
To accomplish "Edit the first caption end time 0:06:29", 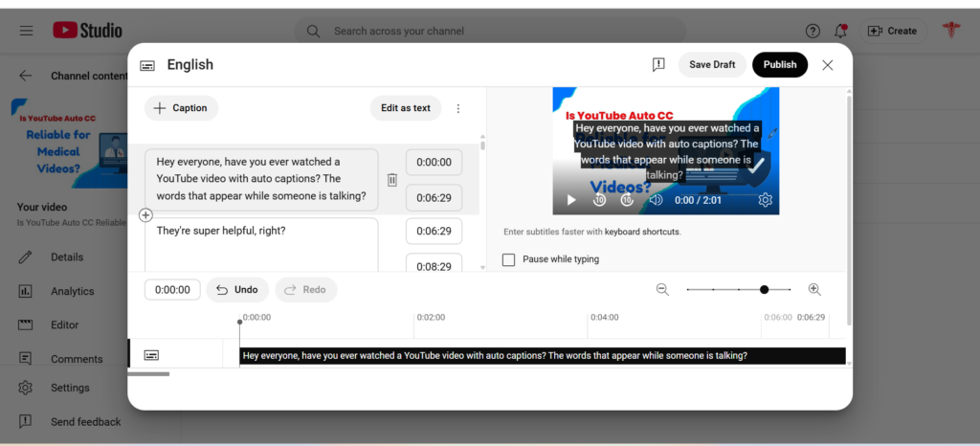I will coord(434,198).
